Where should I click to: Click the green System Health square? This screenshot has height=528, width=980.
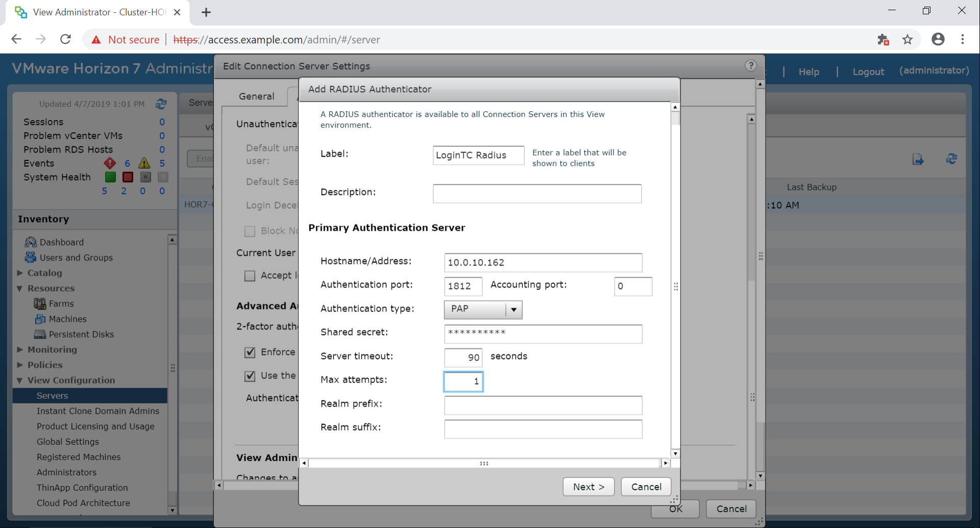[x=110, y=177]
